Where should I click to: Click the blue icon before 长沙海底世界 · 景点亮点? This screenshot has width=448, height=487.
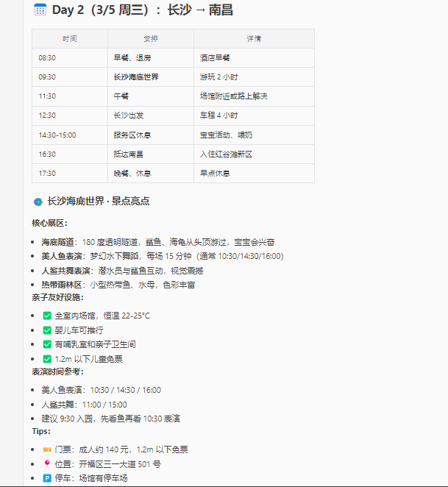point(38,201)
